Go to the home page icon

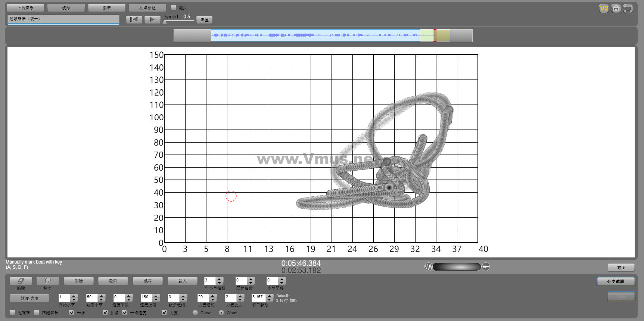coord(616,9)
